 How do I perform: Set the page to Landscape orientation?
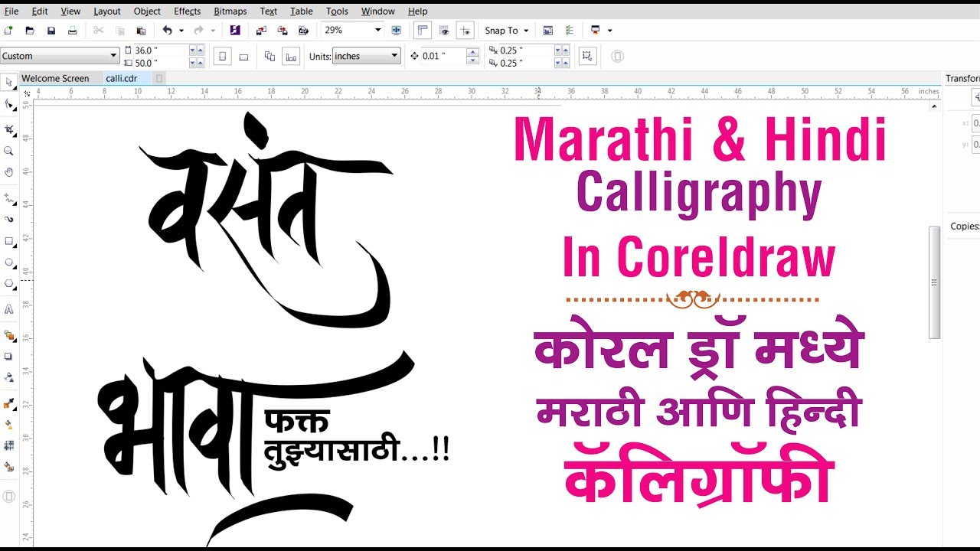coord(243,56)
